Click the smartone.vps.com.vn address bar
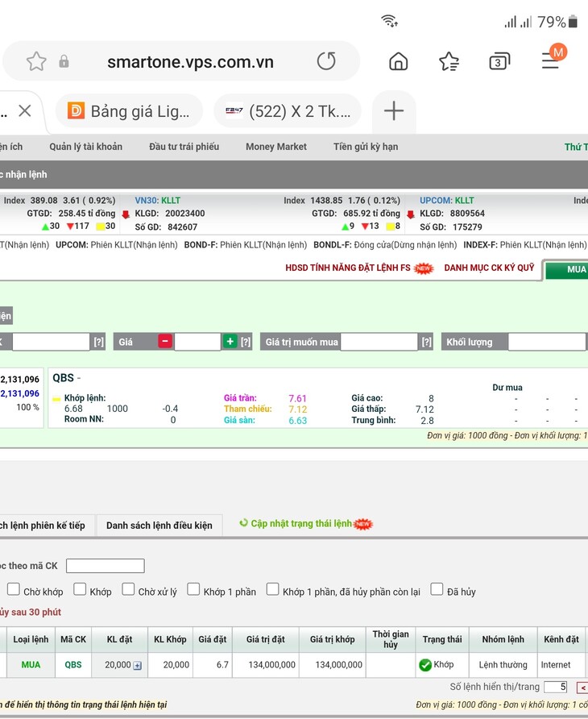Image resolution: width=588 pixels, height=719 pixels. [190, 61]
